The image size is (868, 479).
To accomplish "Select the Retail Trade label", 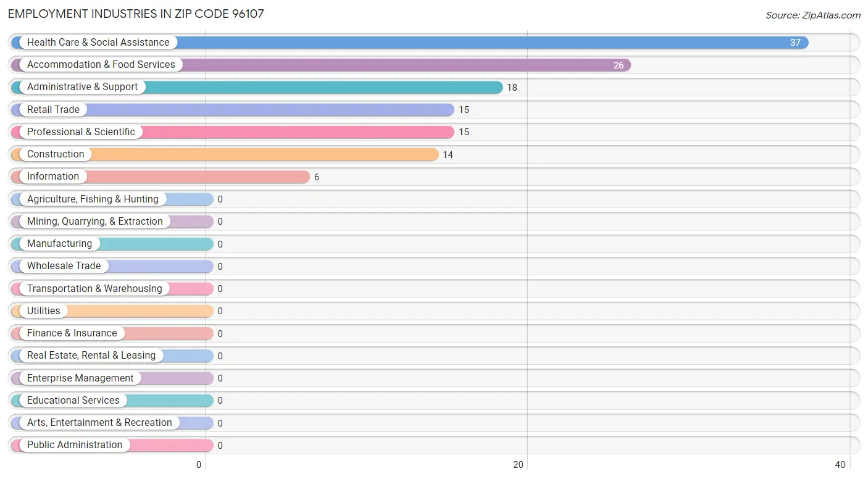I will 53,109.
